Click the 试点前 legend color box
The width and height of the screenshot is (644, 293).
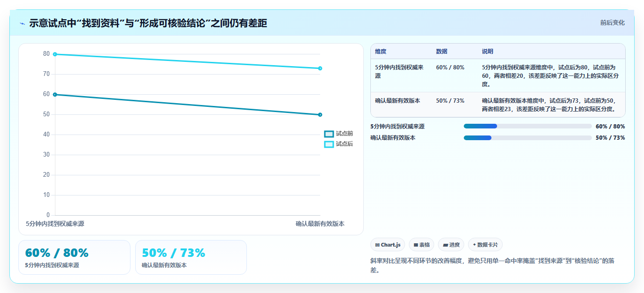pyautogui.click(x=329, y=134)
